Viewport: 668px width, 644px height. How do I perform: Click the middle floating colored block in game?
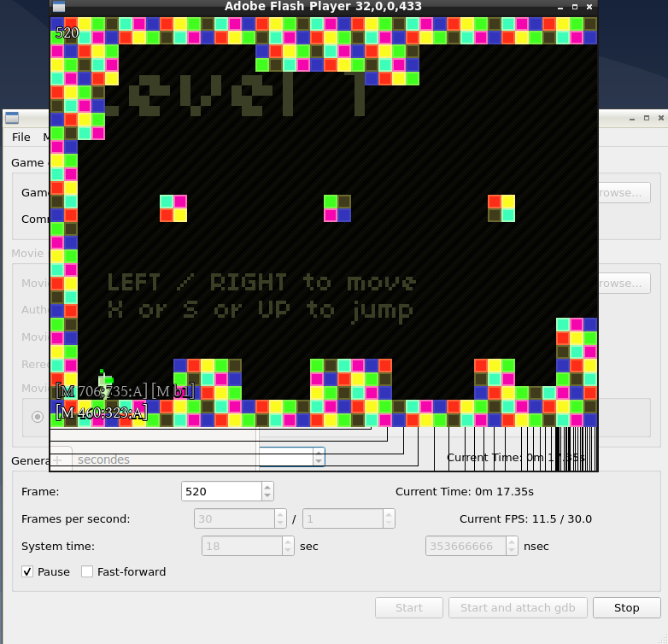337,208
